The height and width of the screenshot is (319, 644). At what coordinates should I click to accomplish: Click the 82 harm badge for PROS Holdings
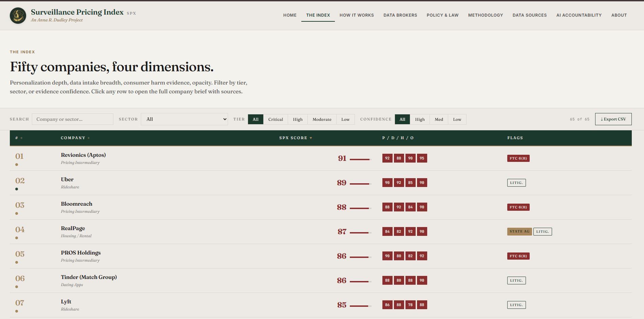410,256
